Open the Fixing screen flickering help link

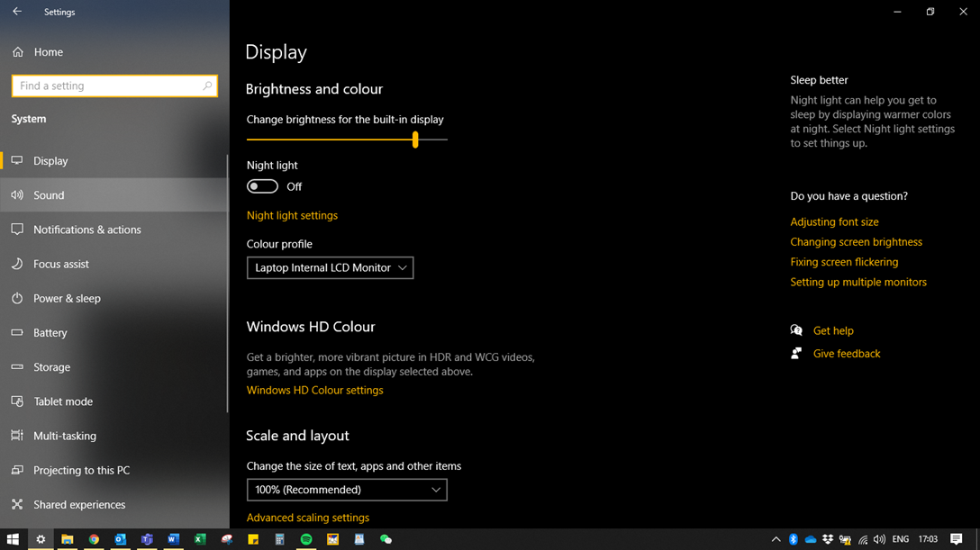tap(844, 262)
